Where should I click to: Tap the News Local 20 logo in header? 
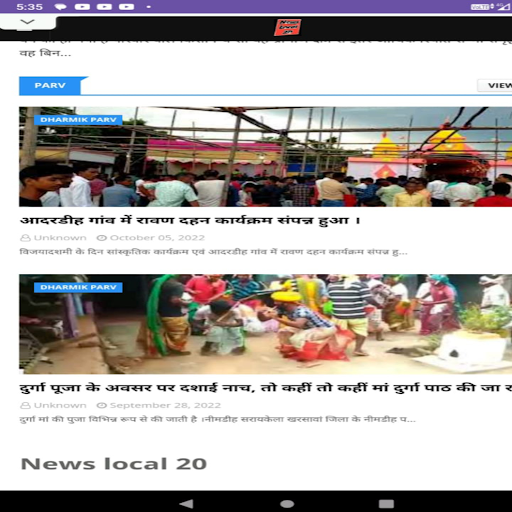tap(287, 27)
